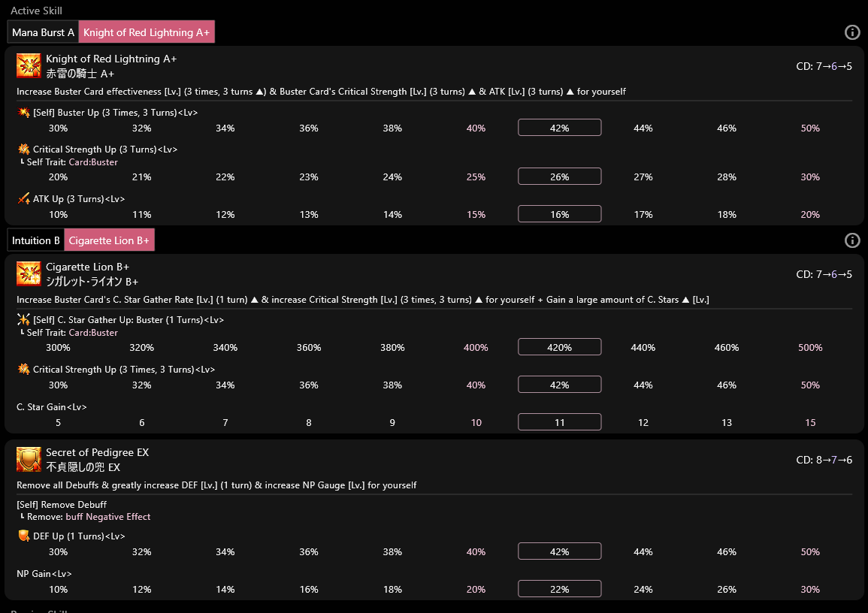868x613 pixels.
Task: Click the 300% Star Gather level 1 value
Action: click(58, 347)
